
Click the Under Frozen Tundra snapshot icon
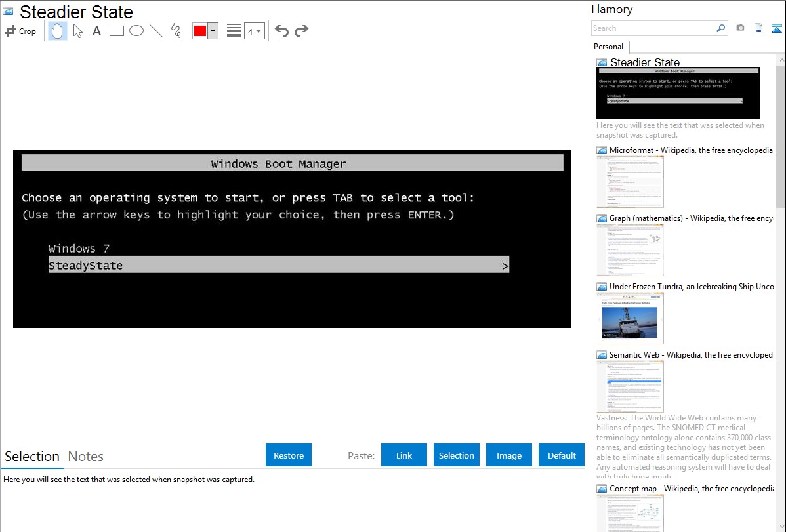pyautogui.click(x=602, y=287)
